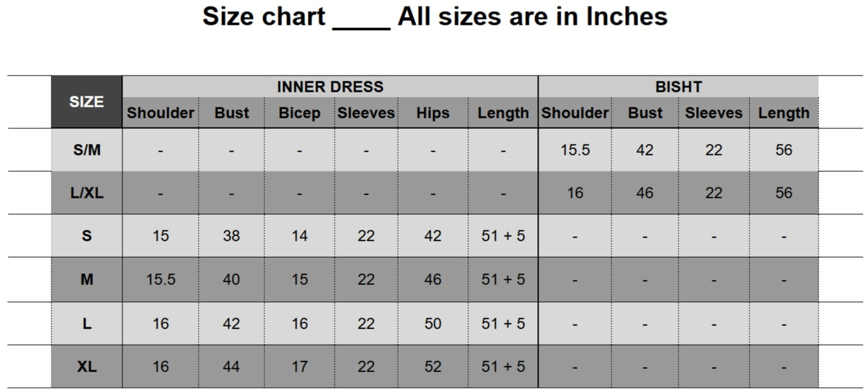The width and height of the screenshot is (868, 389).
Task: Click Inner Dress Bust value 38
Action: (231, 236)
